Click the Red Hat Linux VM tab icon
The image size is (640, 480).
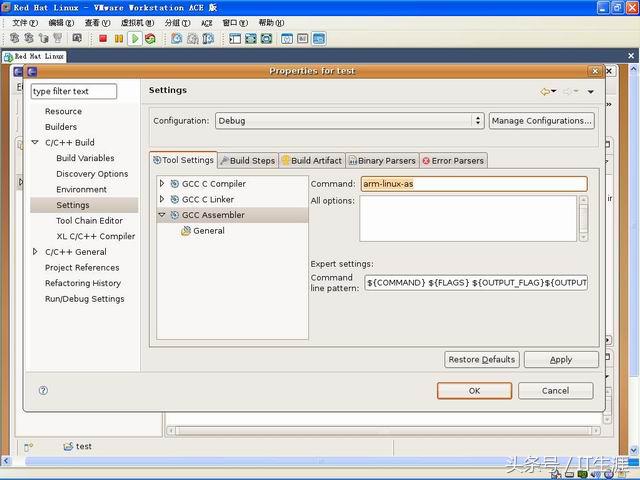tap(8, 57)
